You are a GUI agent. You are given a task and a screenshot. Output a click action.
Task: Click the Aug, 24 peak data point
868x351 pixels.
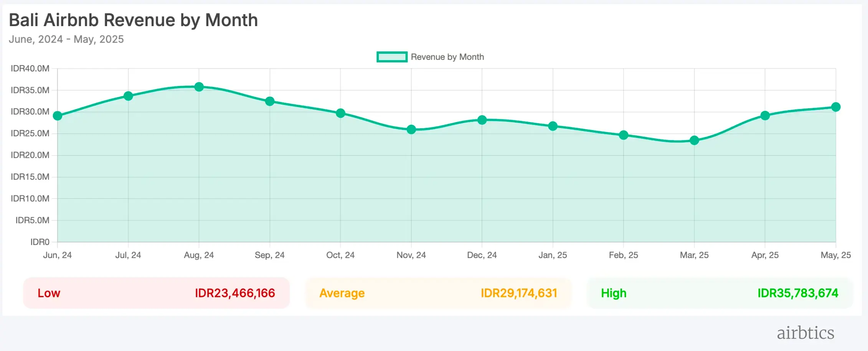[199, 87]
